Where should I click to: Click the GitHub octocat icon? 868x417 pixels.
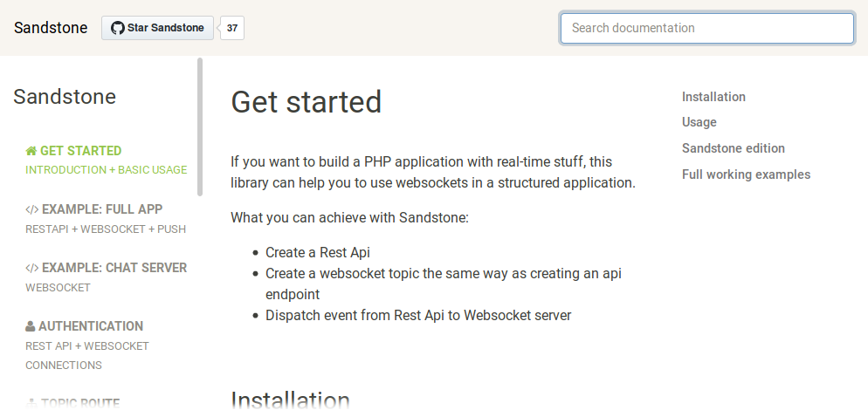tap(117, 28)
